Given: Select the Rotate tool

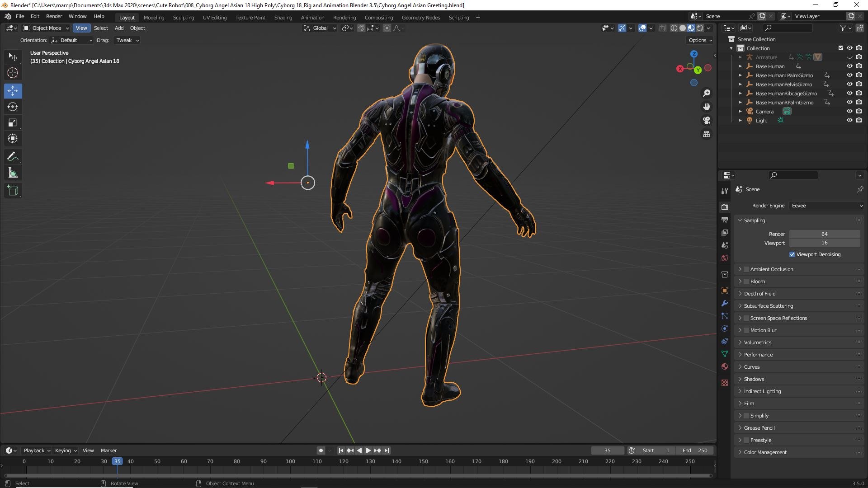Looking at the screenshot, I should tap(13, 107).
